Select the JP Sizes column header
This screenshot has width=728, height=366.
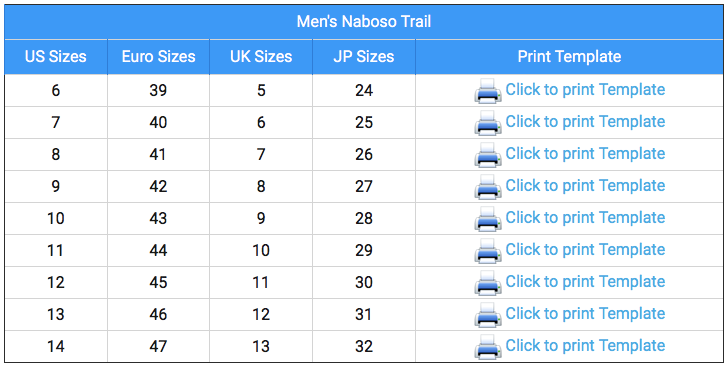click(364, 57)
